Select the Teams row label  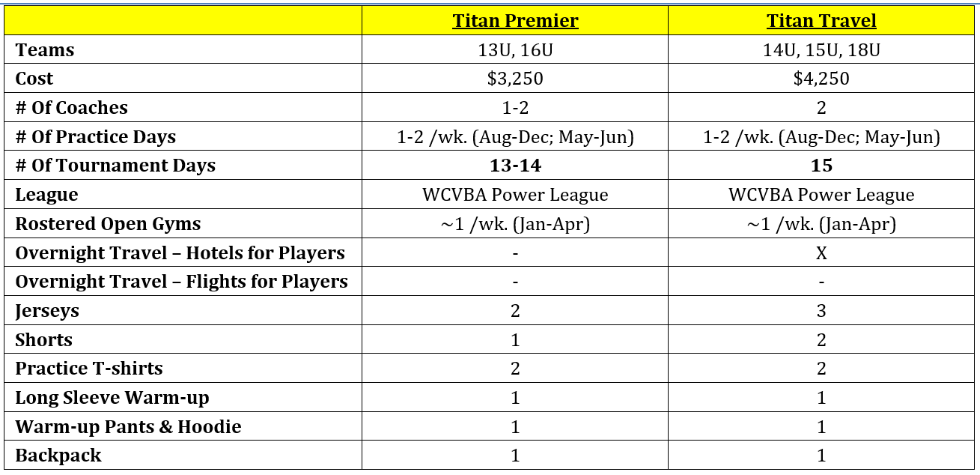pyautogui.click(x=45, y=50)
